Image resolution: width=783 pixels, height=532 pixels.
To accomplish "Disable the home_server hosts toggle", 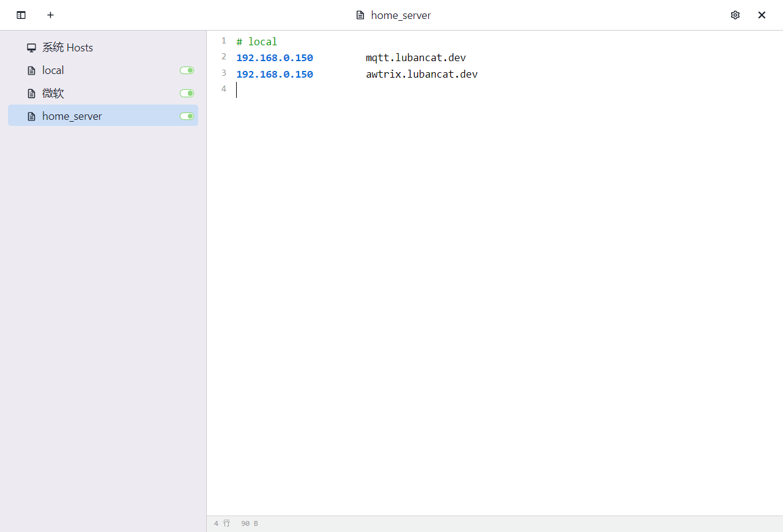I will (187, 116).
